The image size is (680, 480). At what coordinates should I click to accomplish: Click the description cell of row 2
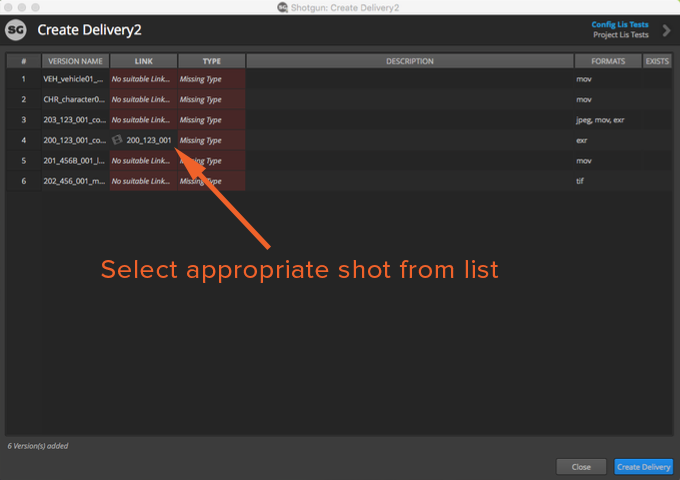(410, 99)
